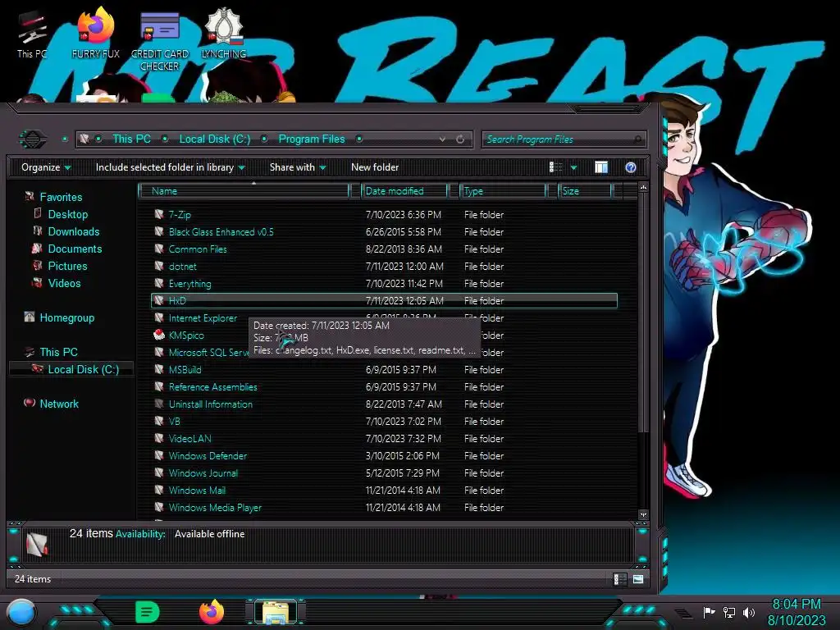The height and width of the screenshot is (630, 840).
Task: Sort by the Type column header
Action: point(503,191)
